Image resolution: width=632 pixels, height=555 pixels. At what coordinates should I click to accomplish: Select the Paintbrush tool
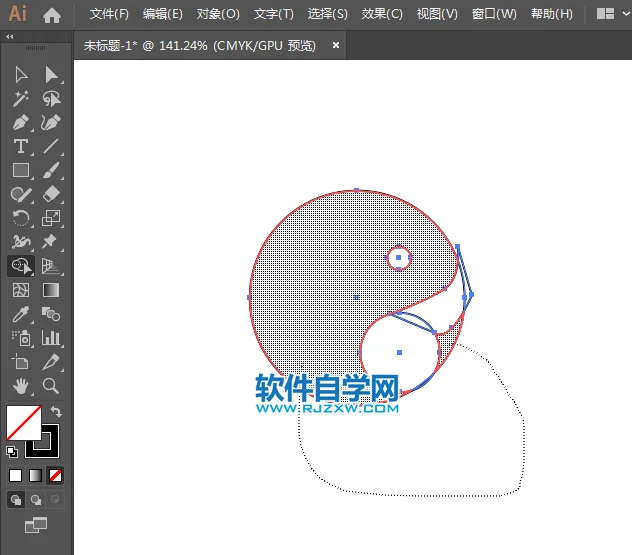(51, 170)
